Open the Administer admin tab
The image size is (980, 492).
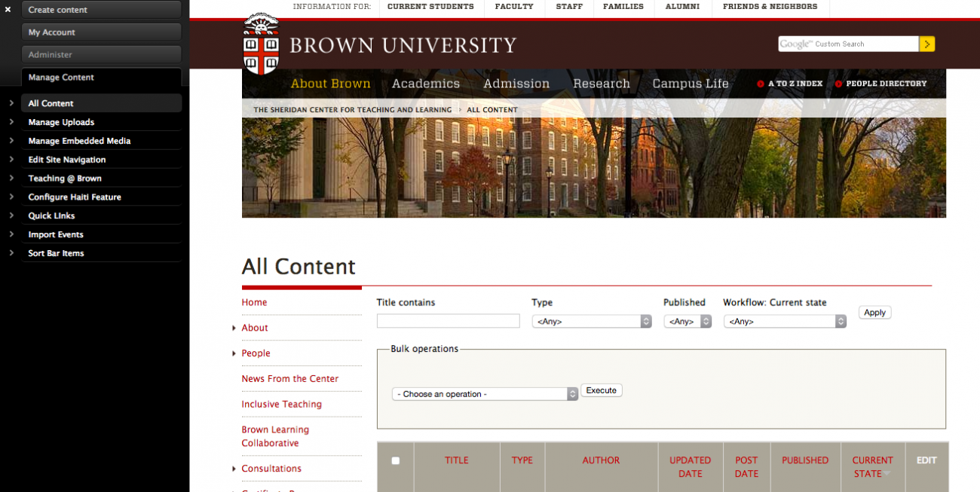tap(102, 55)
